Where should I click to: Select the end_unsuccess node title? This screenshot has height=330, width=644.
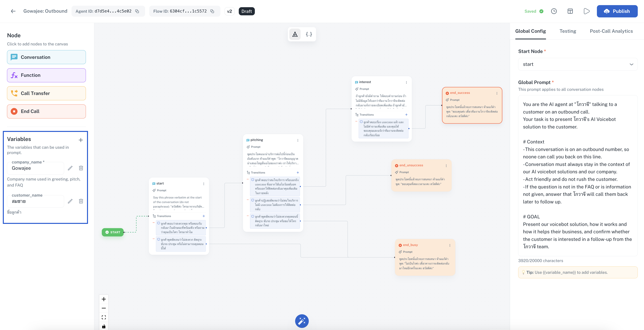click(x=411, y=166)
